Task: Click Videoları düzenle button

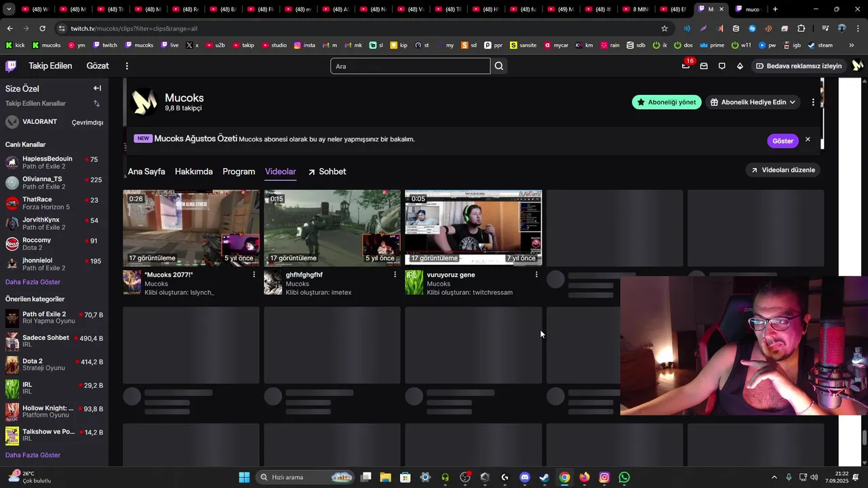Action: tap(783, 170)
